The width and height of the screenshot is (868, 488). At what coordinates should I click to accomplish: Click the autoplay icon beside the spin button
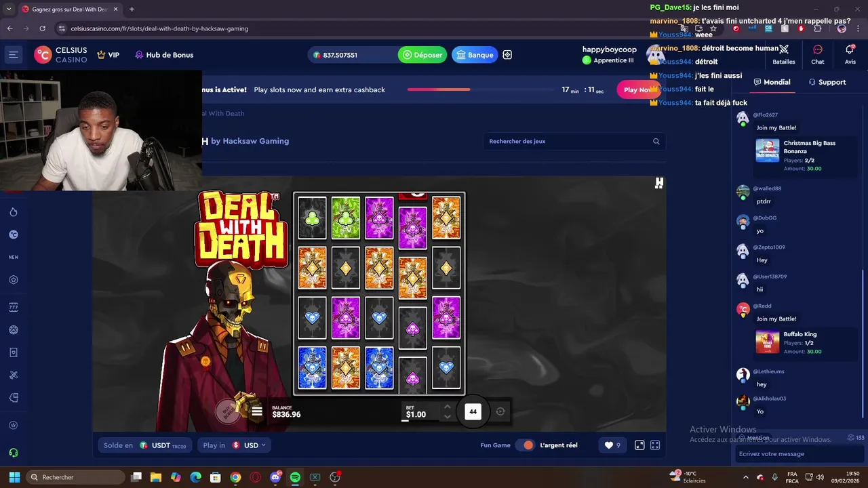coord(500,411)
